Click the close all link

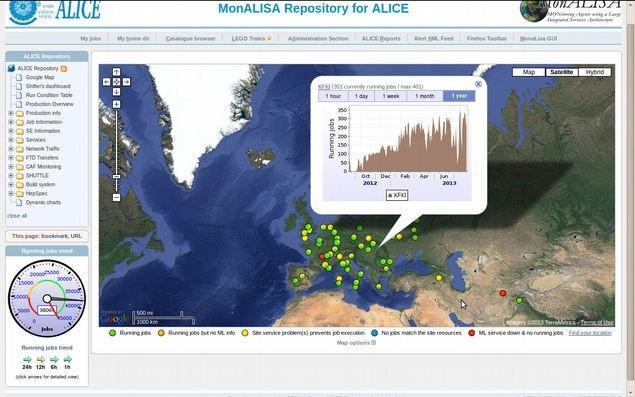(x=17, y=216)
